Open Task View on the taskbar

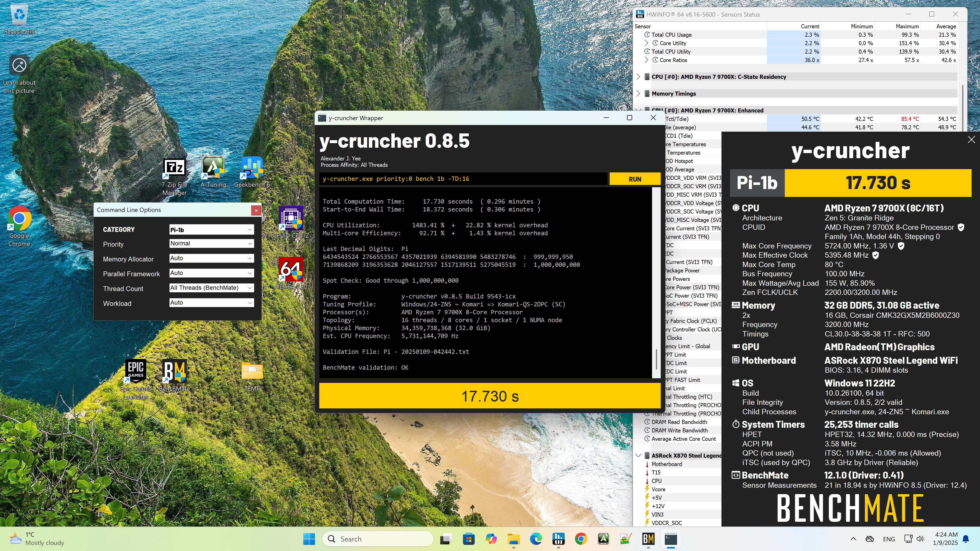pos(446,539)
